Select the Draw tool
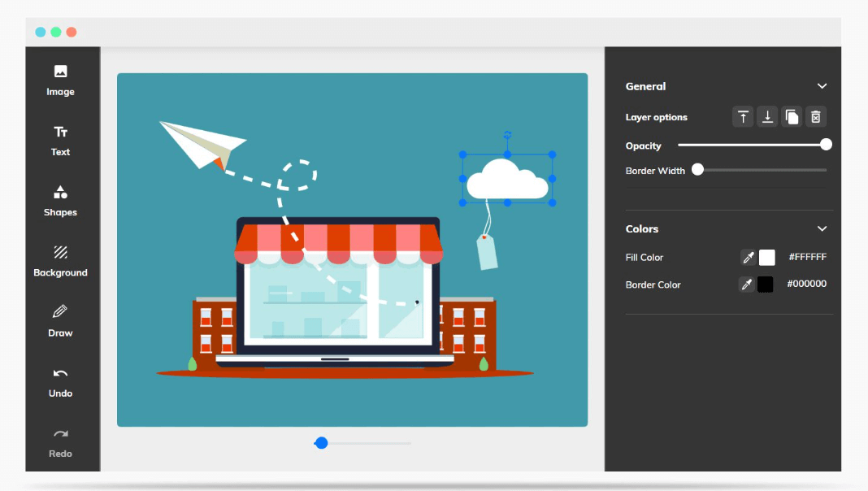The height and width of the screenshot is (491, 868). pos(60,321)
